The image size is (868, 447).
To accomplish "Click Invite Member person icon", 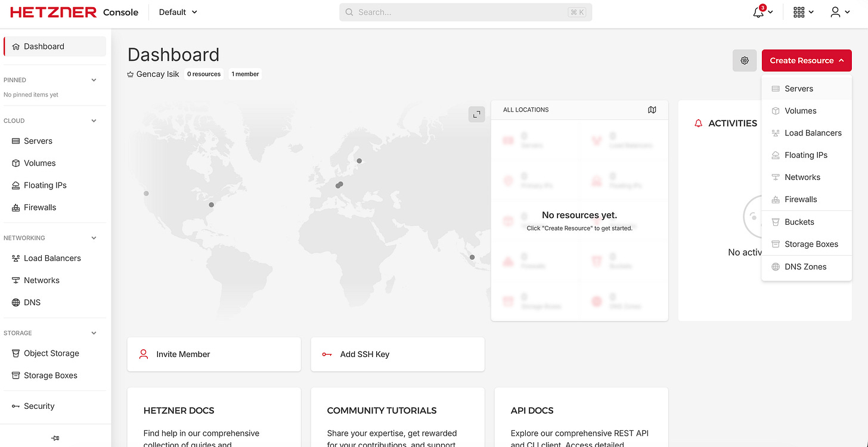I will (x=144, y=354).
